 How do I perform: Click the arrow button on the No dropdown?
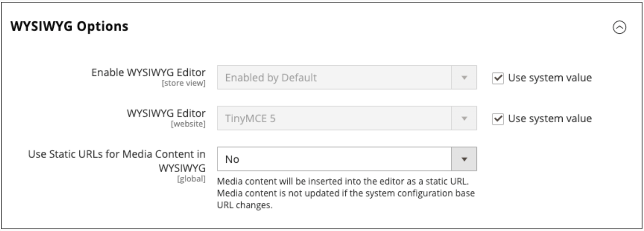(464, 159)
